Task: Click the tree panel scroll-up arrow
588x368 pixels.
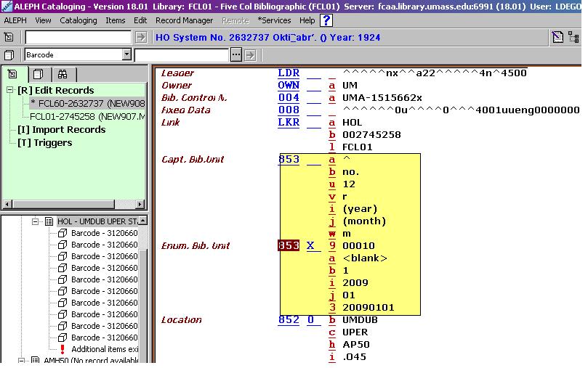Action: [x=143, y=221]
